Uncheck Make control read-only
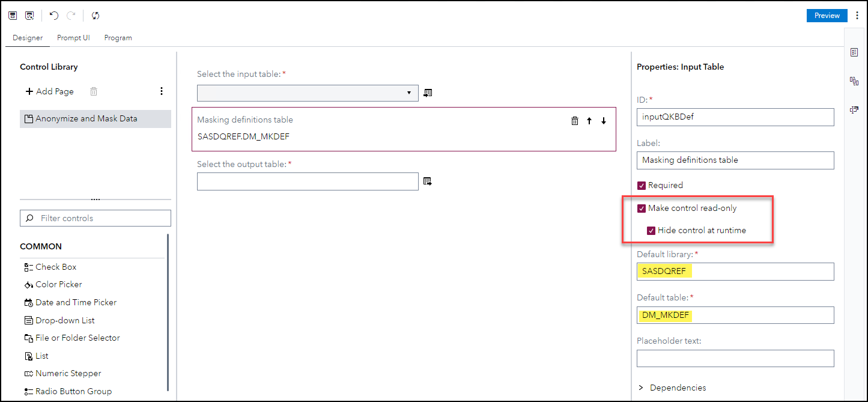868x402 pixels. tap(641, 208)
